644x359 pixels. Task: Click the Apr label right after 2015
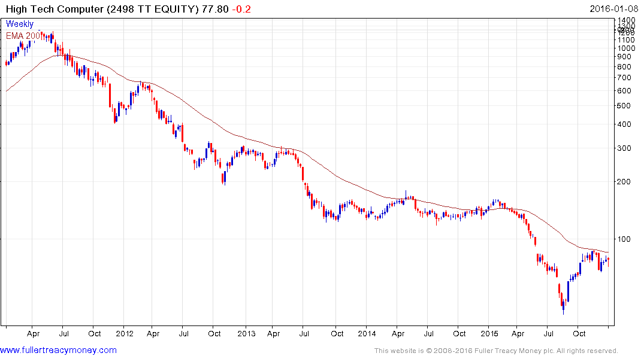[518, 333]
